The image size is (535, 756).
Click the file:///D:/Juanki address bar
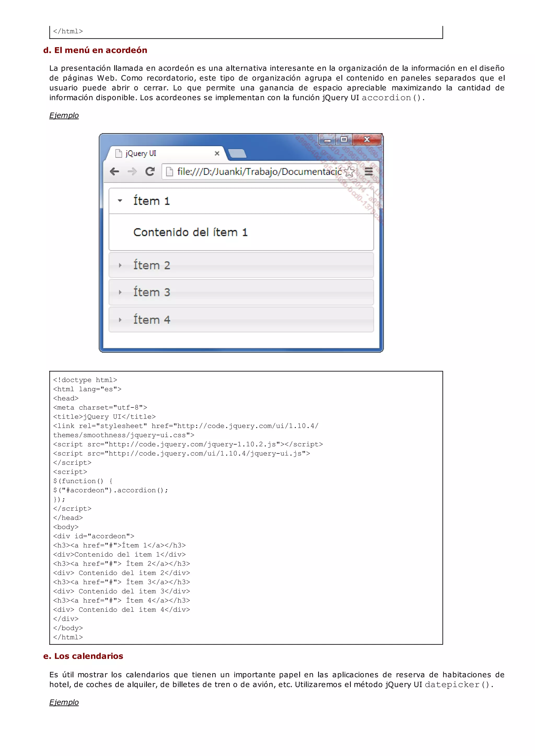(259, 172)
